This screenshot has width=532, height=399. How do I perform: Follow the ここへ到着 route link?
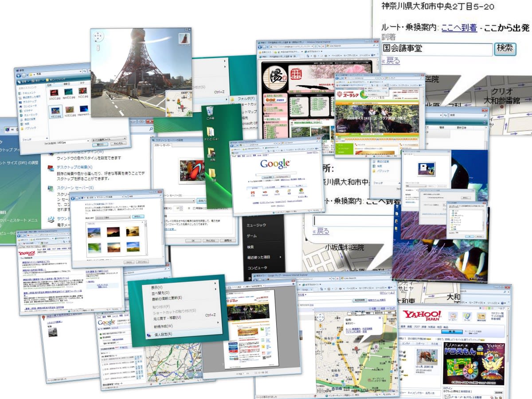pos(459,27)
